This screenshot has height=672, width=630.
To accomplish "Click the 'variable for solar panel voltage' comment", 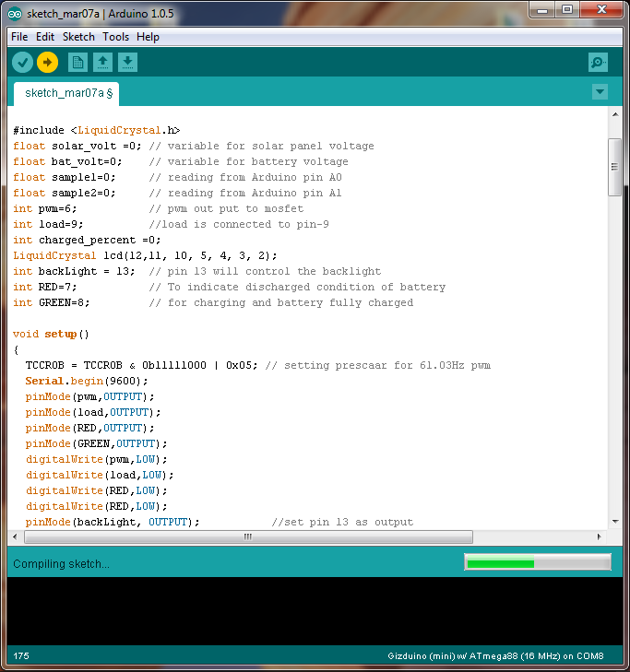I will (262, 147).
